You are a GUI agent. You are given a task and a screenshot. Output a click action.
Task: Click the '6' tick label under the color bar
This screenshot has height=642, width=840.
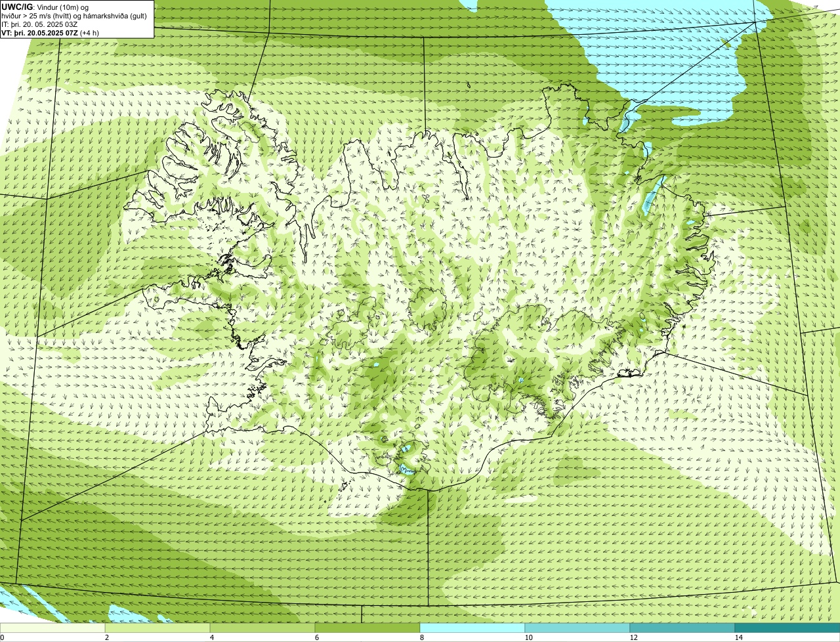317,637
